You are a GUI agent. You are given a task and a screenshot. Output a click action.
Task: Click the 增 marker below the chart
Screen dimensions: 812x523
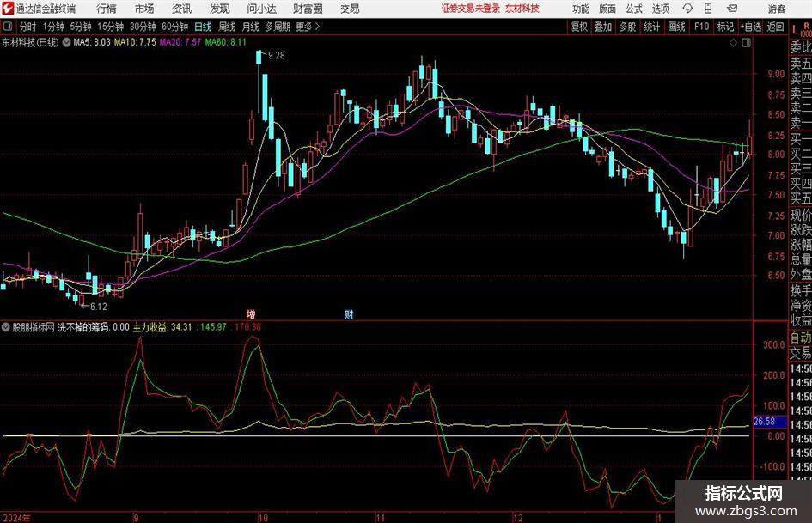click(x=251, y=313)
